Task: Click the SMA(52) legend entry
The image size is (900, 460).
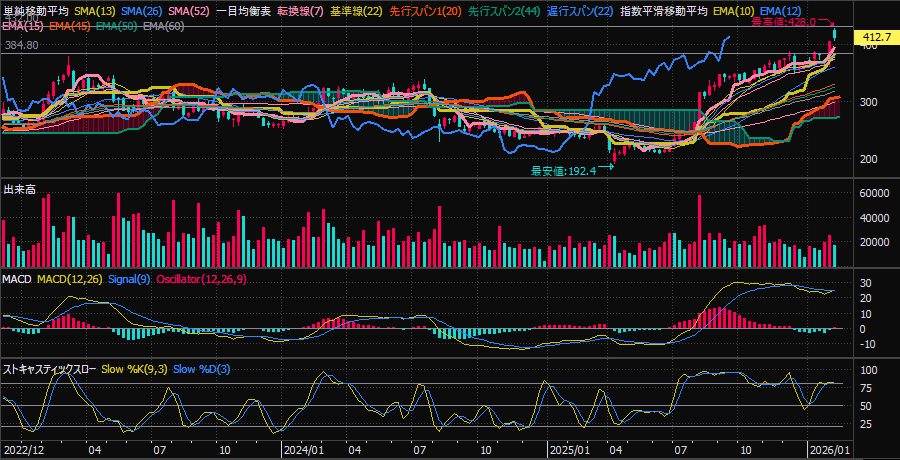Action: tap(188, 9)
